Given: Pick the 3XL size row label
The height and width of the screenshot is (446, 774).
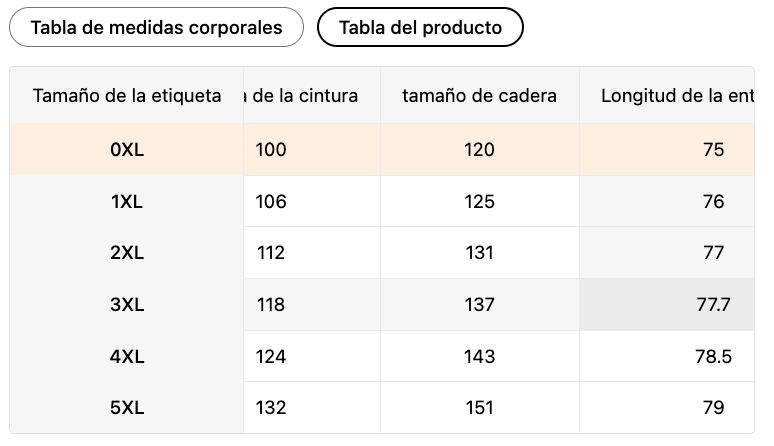Looking at the screenshot, I should click(x=127, y=305).
